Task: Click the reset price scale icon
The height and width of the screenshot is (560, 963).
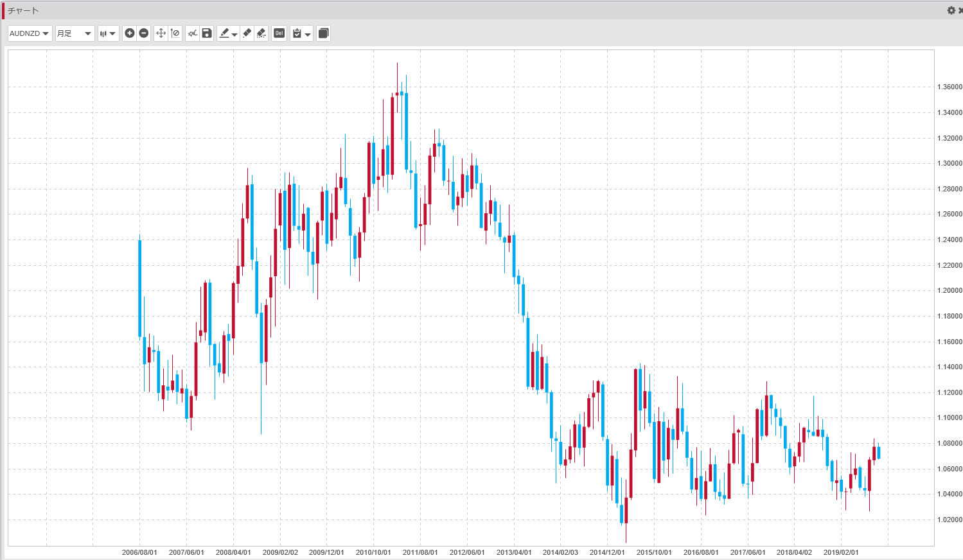Action: coord(175,33)
